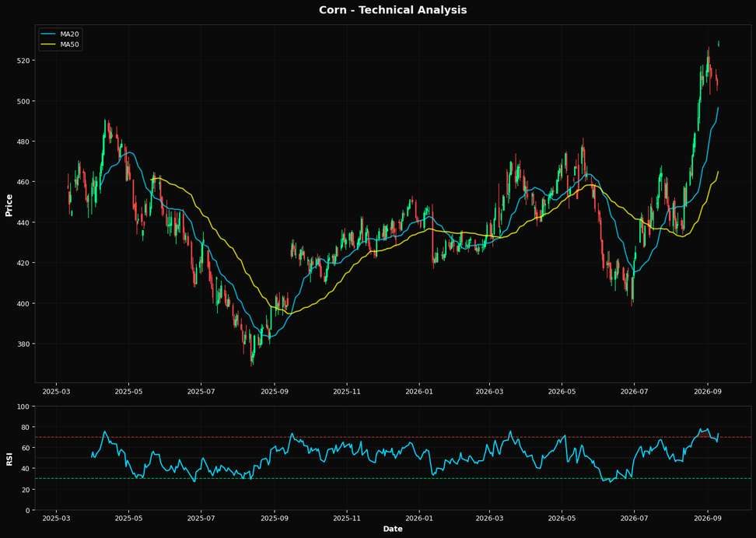Click the 420 price axis tick label

pos(25,264)
